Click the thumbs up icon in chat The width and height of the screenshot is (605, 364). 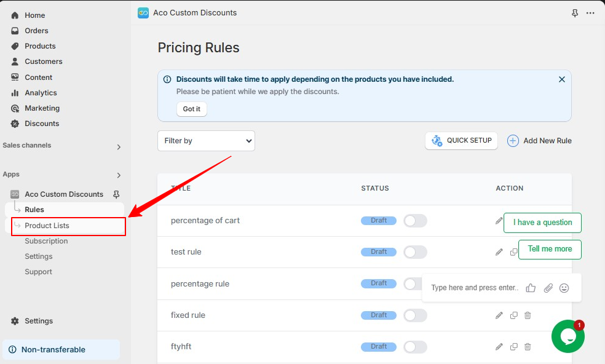[531, 288]
